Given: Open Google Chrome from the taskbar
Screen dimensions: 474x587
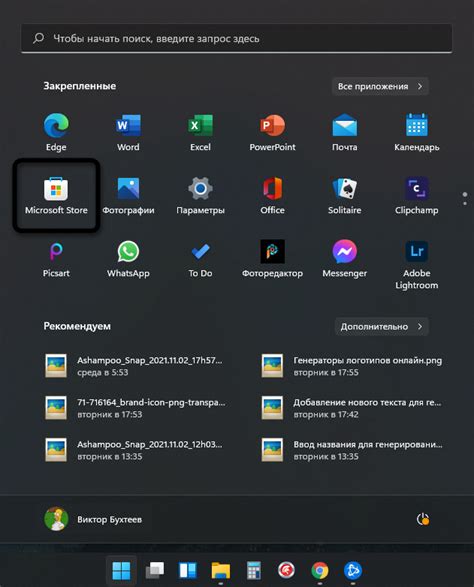Looking at the screenshot, I should pyautogui.click(x=319, y=571).
